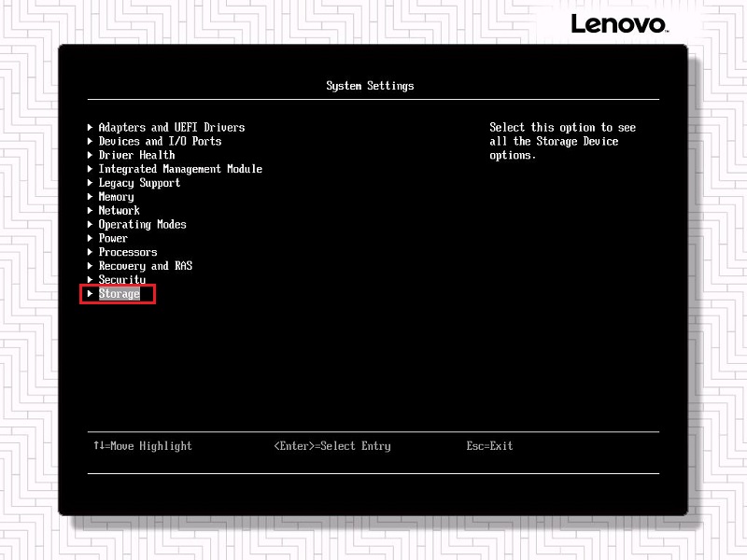The height and width of the screenshot is (560, 747).
Task: Click the Lenovo logo
Action: 619,23
